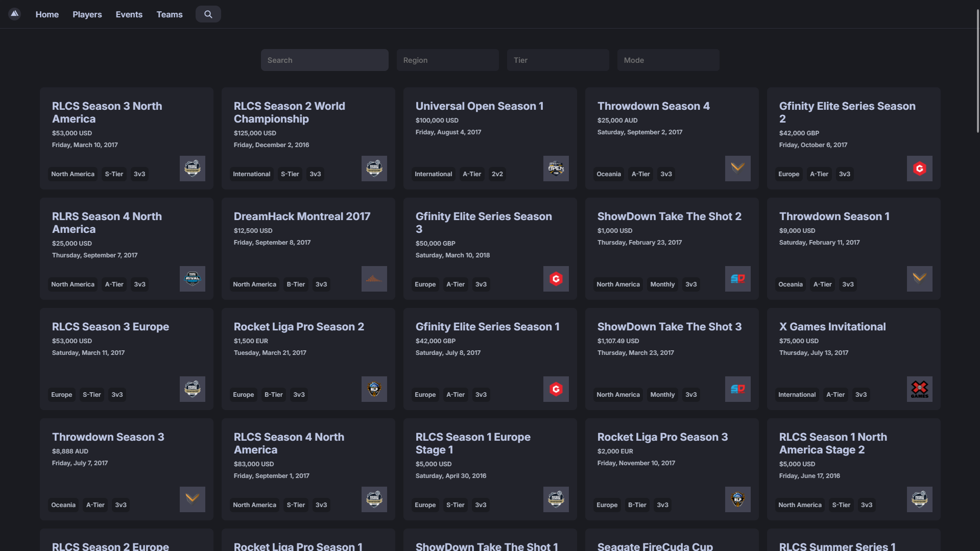Viewport: 980px width, 551px height.
Task: Open Gfinity Elite Series Season 1 event title
Action: pyautogui.click(x=487, y=327)
